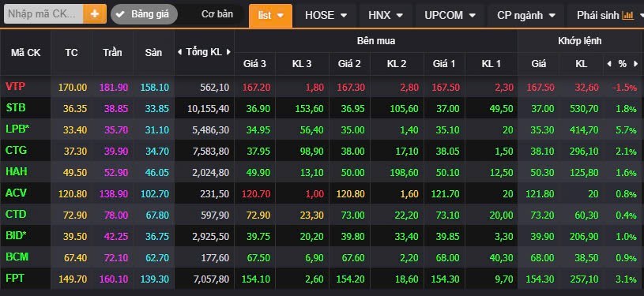Click BID floor price 36.75
Image resolution: width=644 pixels, height=296 pixels.
pos(157,237)
